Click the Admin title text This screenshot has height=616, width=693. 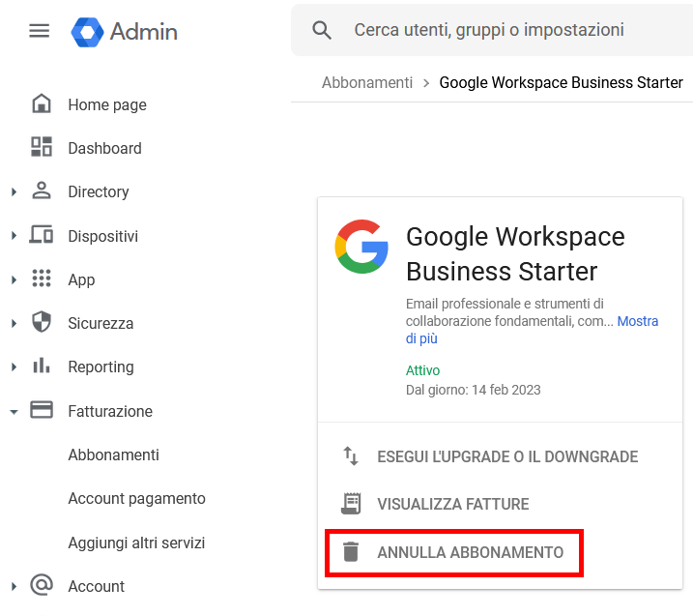click(144, 32)
